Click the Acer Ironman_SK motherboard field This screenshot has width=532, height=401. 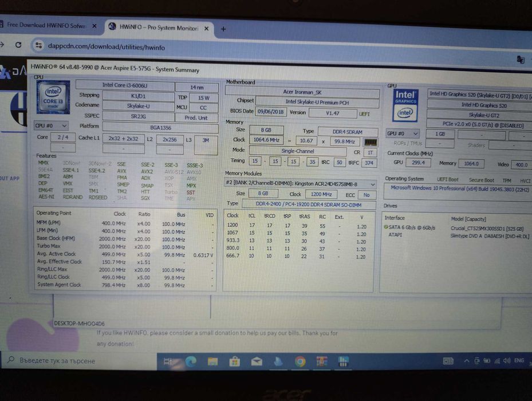tap(302, 92)
